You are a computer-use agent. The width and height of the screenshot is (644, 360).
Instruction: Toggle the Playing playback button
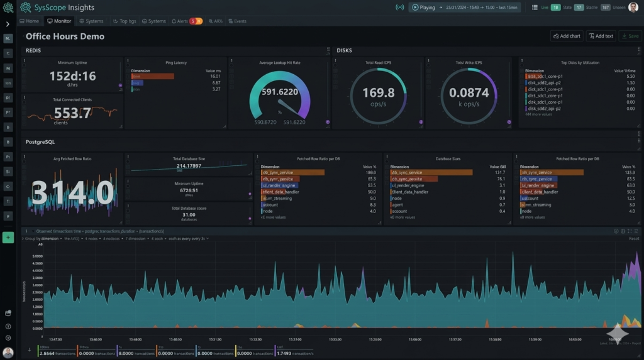[x=423, y=8]
